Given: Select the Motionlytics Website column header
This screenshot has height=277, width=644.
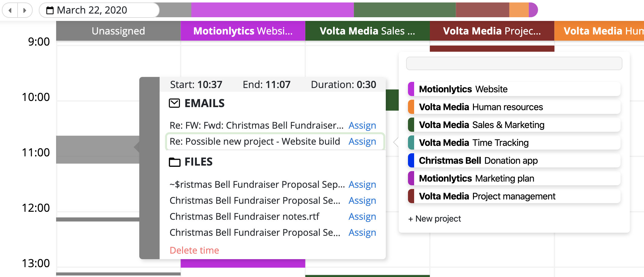Looking at the screenshot, I should tap(243, 31).
